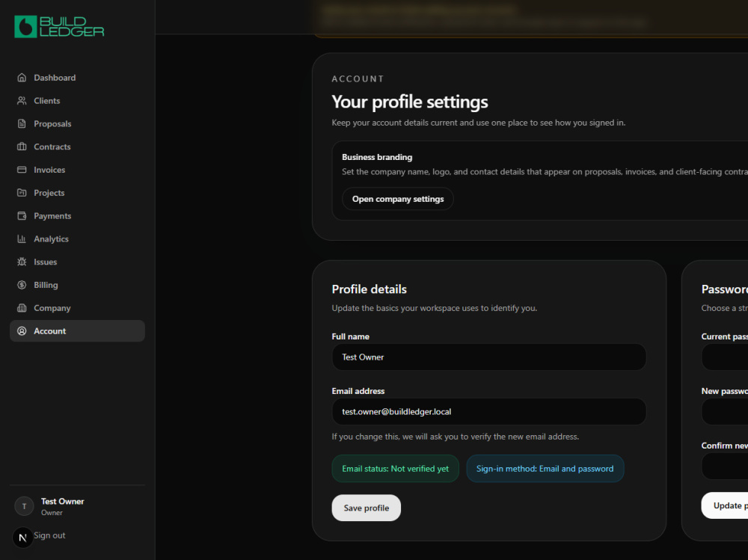The height and width of the screenshot is (560, 748).
Task: Click the Build Ledger logo
Action: (59, 27)
